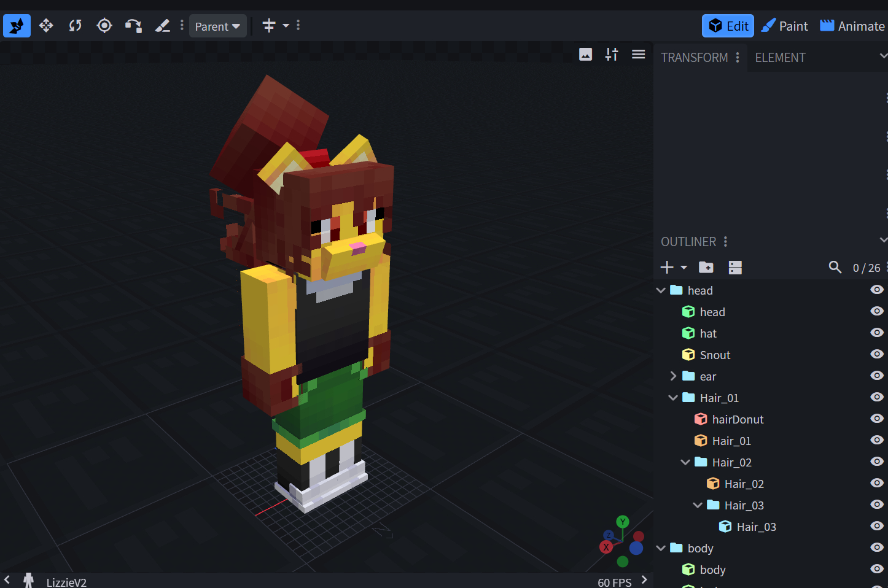Click the Add Group folder icon

pyautogui.click(x=706, y=268)
